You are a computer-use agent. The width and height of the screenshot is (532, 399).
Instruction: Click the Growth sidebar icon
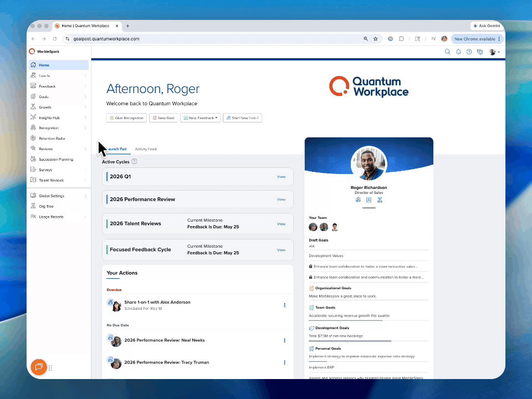click(33, 107)
